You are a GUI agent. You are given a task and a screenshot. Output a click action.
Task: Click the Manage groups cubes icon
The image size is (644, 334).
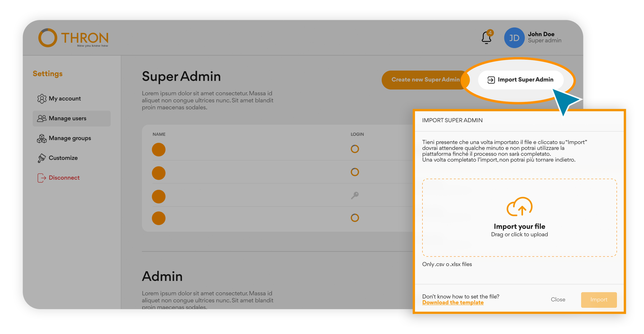click(42, 138)
